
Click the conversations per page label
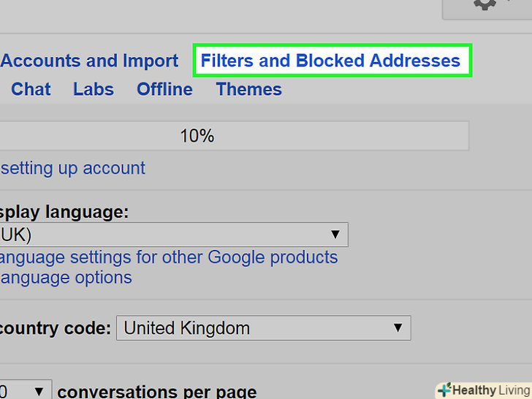click(x=156, y=391)
